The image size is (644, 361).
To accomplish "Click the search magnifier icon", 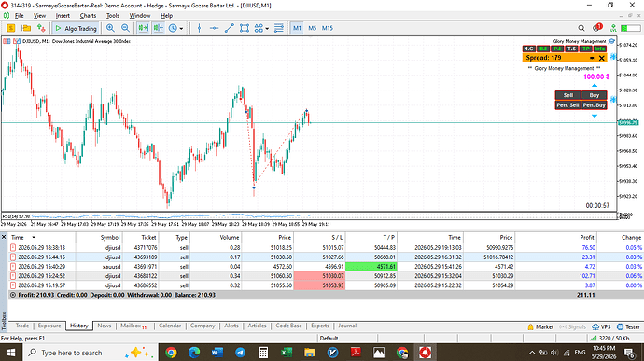I will point(581,28).
